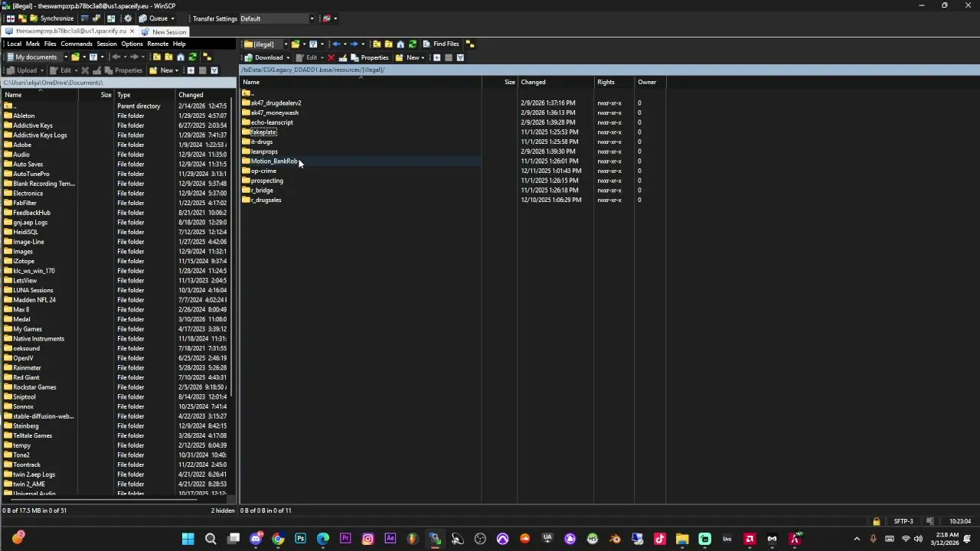Viewport: 980px width, 551px height.
Task: Open the Session menu
Action: click(x=106, y=44)
